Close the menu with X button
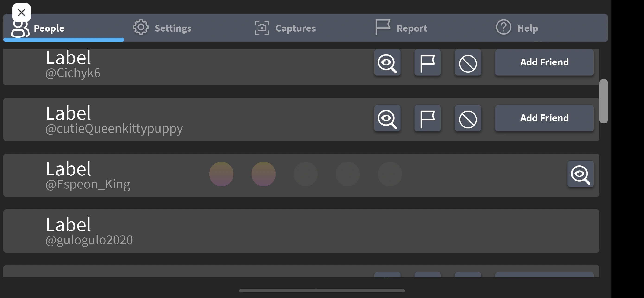This screenshot has width=644, height=298. point(22,12)
